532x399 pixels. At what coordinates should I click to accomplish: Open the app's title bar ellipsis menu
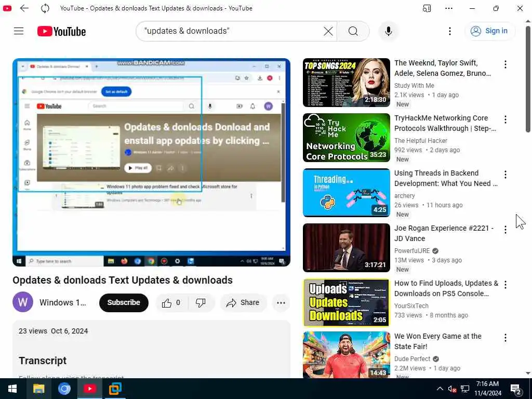[x=448, y=8]
